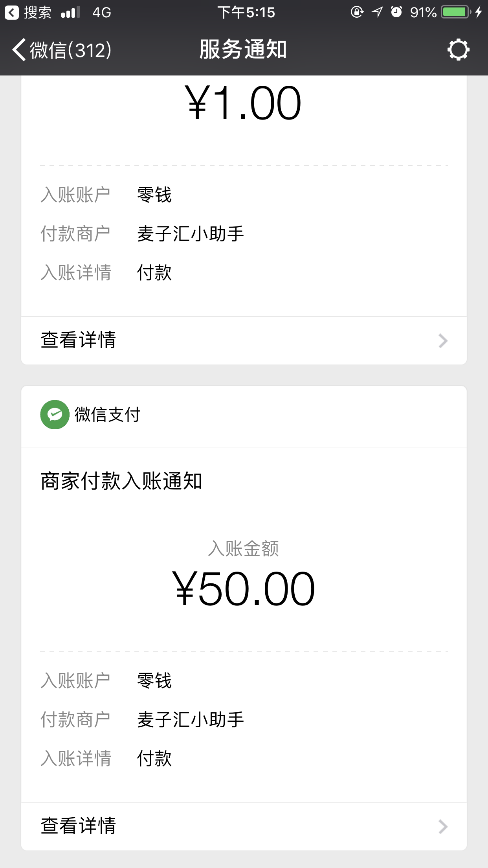This screenshot has height=868, width=488.
Task: Expand details chevron on ¥50.00 card
Action: [x=443, y=827]
